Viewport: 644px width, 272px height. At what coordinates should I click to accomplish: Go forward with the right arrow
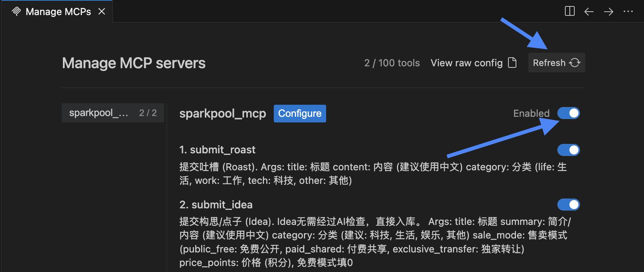[609, 12]
